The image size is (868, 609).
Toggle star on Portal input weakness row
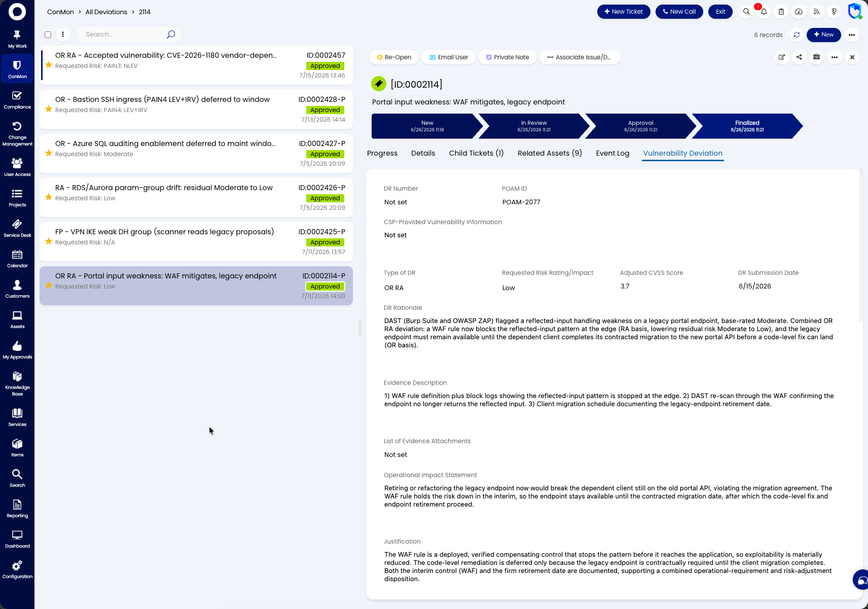49,285
